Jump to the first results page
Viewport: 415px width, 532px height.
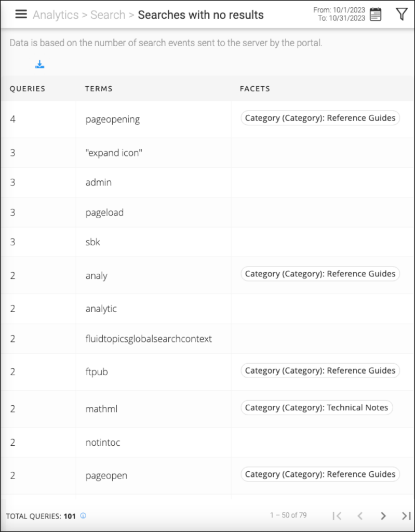(x=337, y=516)
